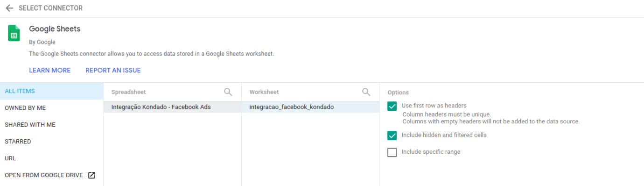Uncheck Use first row as headers
Viewport: 644px width, 186px height.
(392, 106)
